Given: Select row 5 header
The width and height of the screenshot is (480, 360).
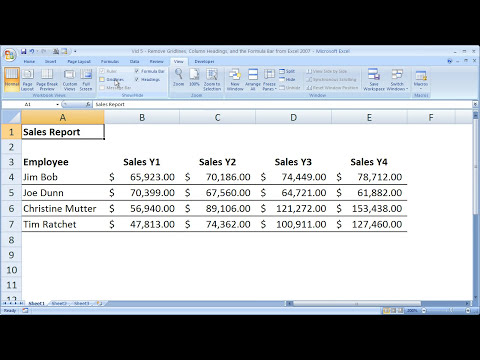Looking at the screenshot, I should [11, 193].
